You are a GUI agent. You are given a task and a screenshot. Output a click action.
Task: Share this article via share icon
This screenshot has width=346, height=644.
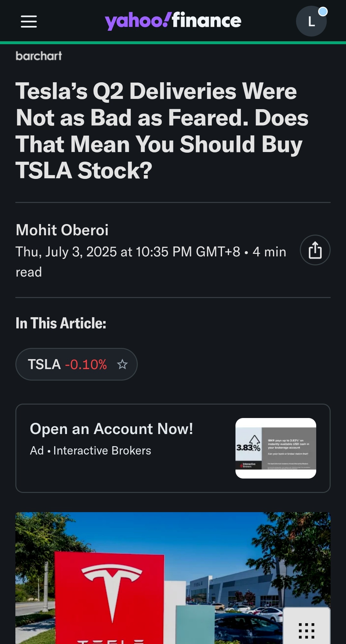click(315, 250)
